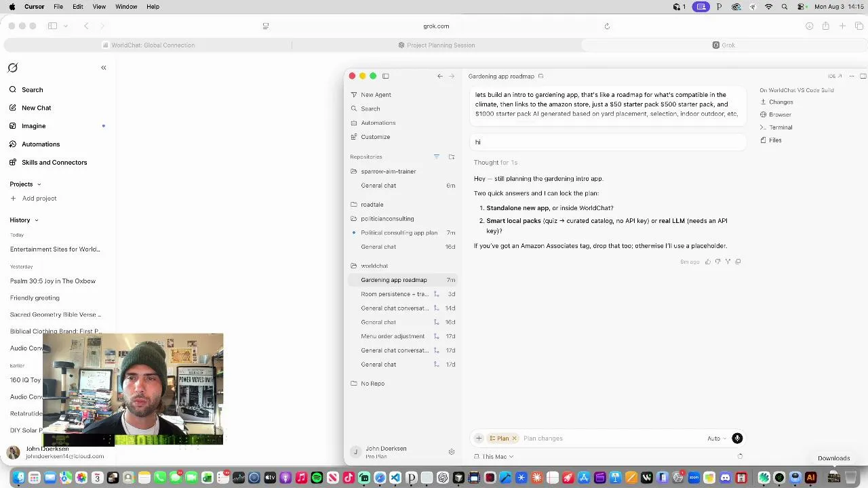Screen dimensions: 868x488
Task: Go forward in Cursor agent window
Action: click(452, 76)
